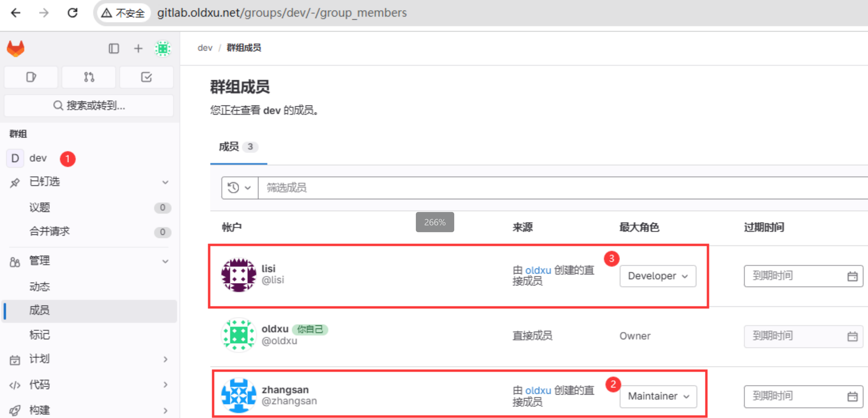Open the issues shortcut icon button
868x418 pixels.
31,77
